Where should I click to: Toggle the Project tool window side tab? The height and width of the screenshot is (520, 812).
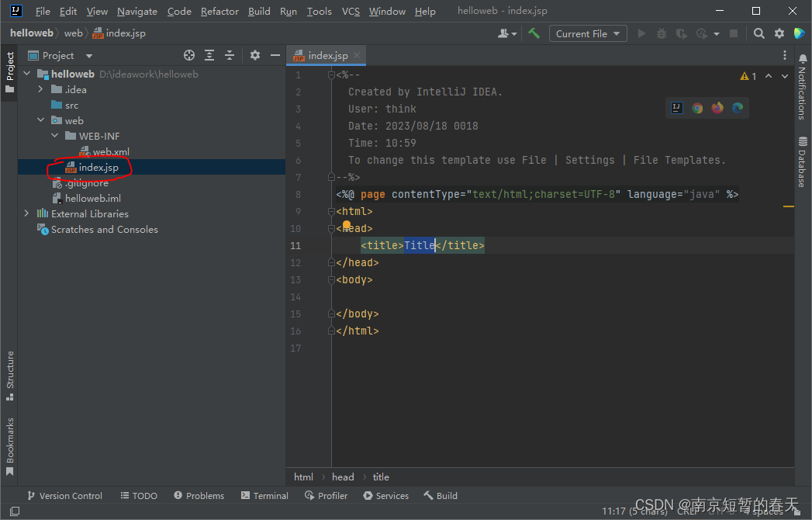[9, 72]
